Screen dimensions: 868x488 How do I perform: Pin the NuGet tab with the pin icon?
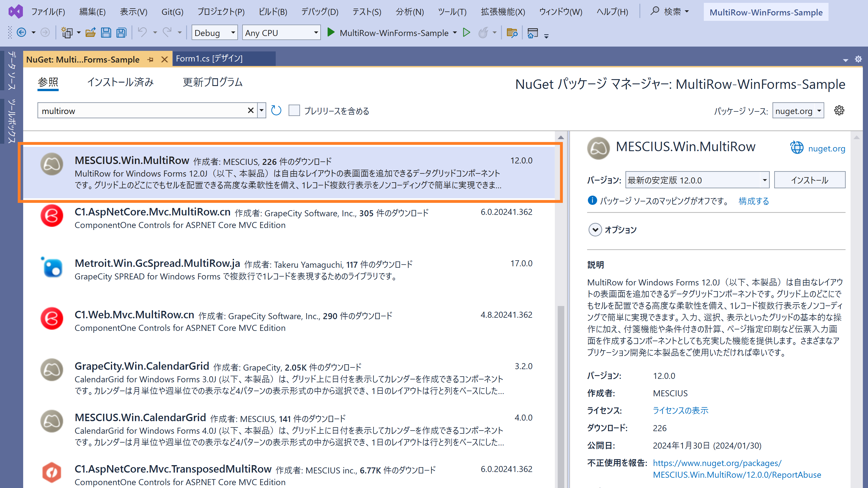click(151, 59)
